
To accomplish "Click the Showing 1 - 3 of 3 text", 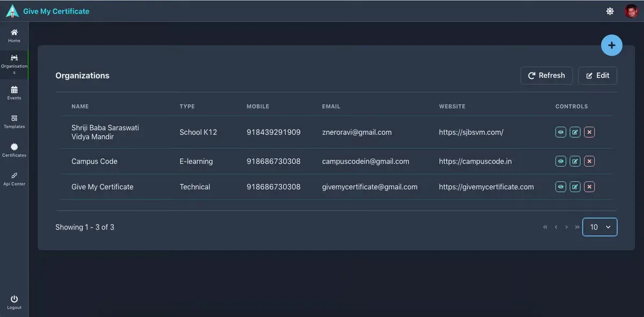I will [x=85, y=227].
